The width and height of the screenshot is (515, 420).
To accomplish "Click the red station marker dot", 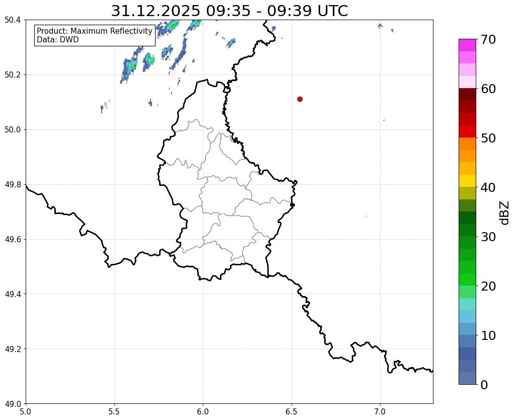I will (300, 99).
